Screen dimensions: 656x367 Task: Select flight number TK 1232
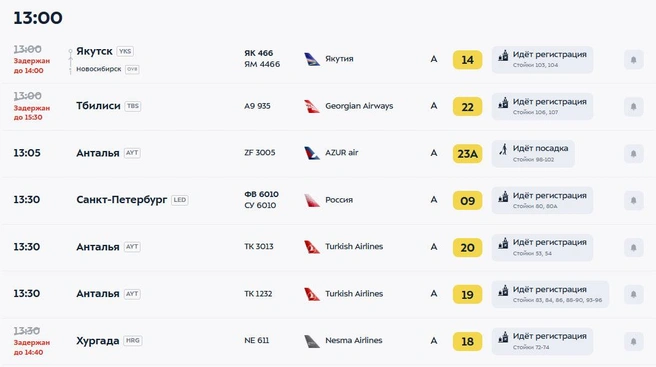coord(258,294)
